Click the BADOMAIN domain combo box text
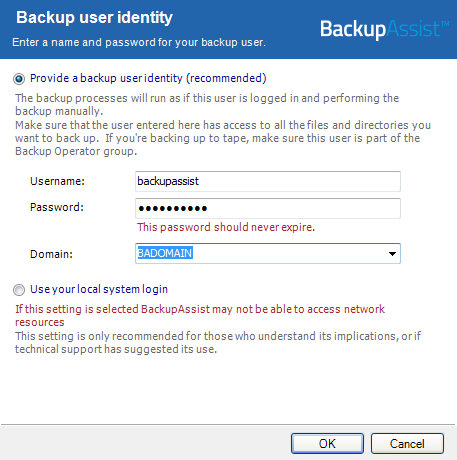Image resolution: width=457 pixels, height=460 pixels. coord(165,253)
